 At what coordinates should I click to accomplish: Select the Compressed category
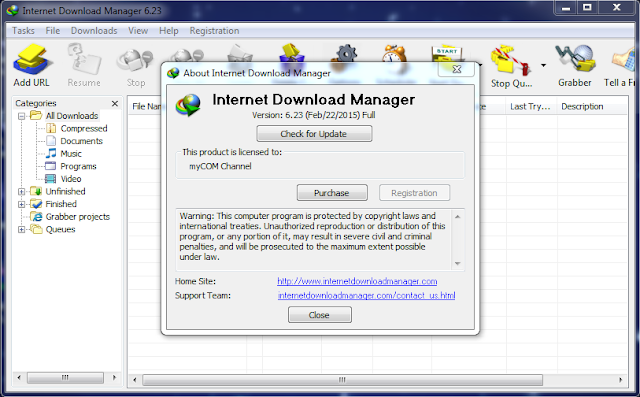click(x=84, y=129)
